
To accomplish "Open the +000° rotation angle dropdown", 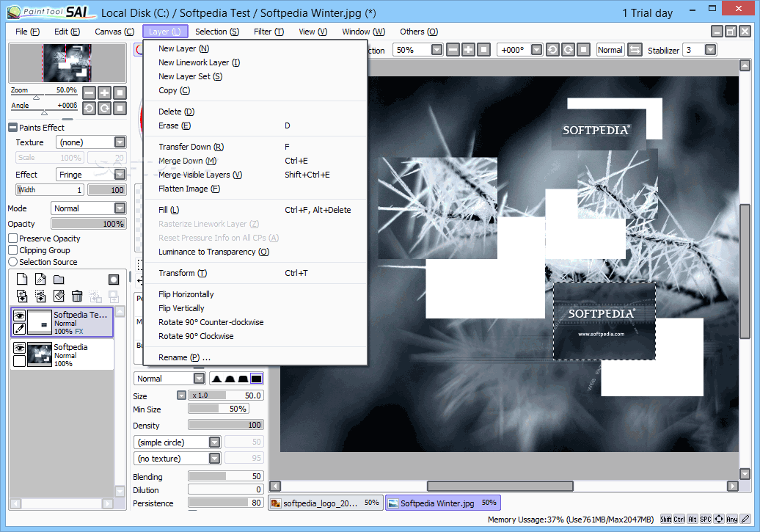I will click(x=536, y=50).
